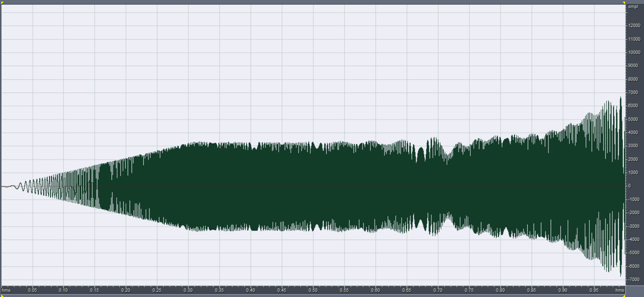644x297 pixels.
Task: Click the -1000 value on the amplitude ruler
Action: [x=634, y=200]
